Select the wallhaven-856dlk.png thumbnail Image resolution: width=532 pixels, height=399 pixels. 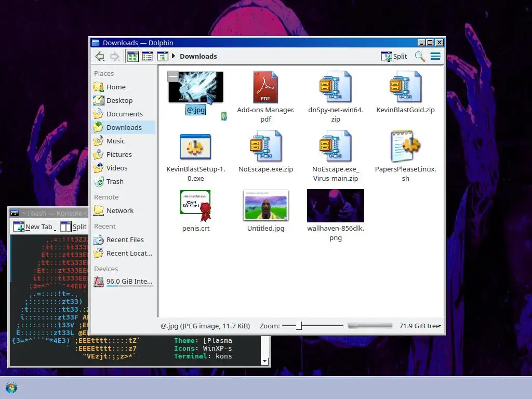(x=336, y=206)
